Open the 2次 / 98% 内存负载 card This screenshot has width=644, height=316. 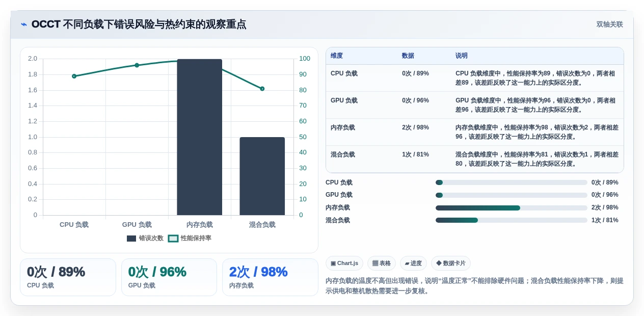270,277
